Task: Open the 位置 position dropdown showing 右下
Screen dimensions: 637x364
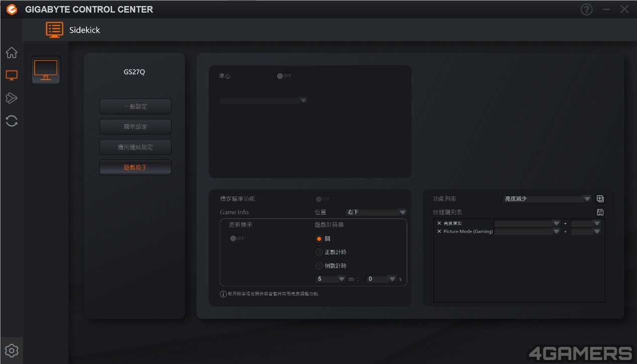Action: (x=376, y=212)
